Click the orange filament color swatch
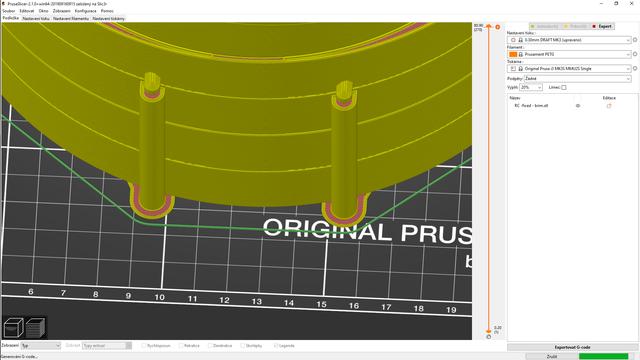 [x=513, y=54]
